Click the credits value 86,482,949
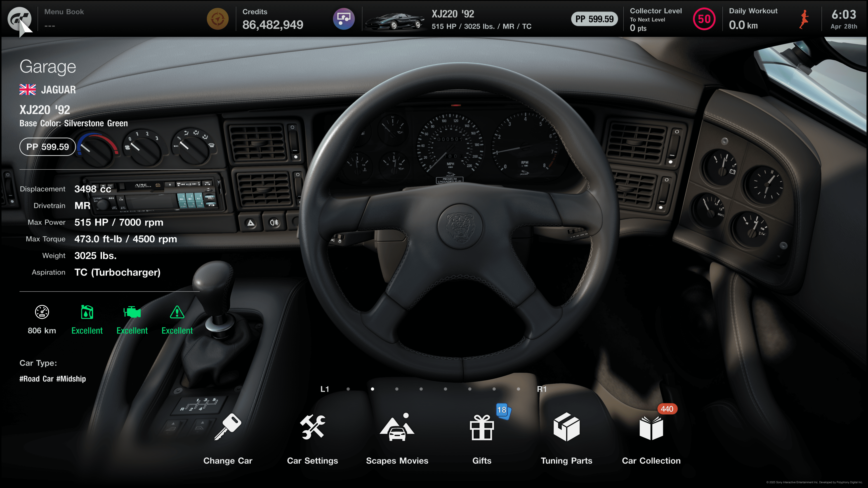This screenshot has width=868, height=488. 273,25
